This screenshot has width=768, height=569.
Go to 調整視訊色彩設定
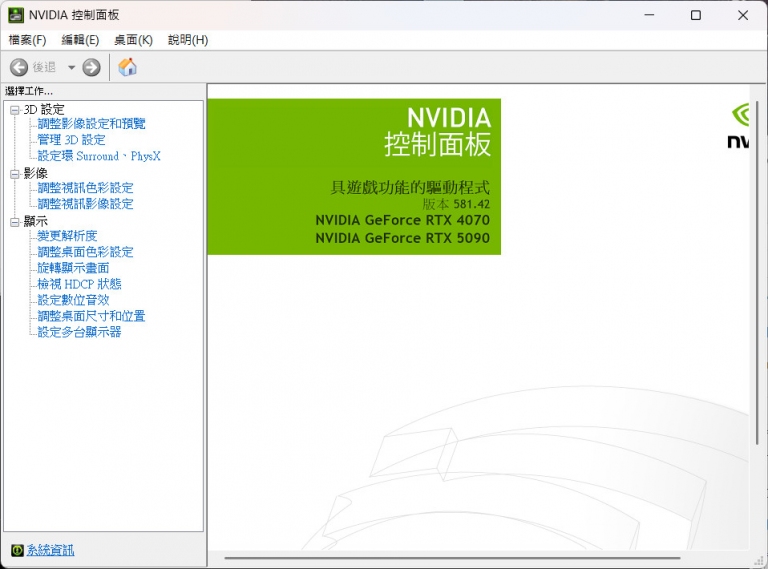coord(85,188)
